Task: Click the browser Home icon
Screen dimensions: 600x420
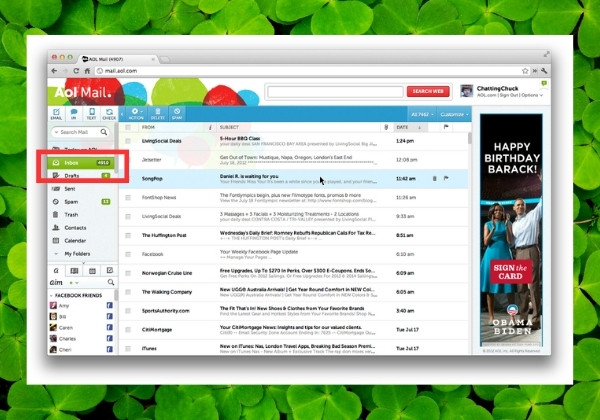Action: [x=87, y=71]
